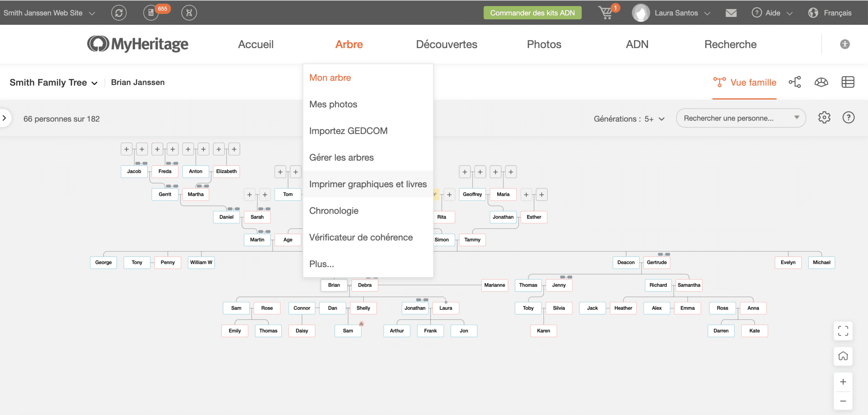The image size is (868, 415).
Task: Expand the Aide menu
Action: [772, 13]
